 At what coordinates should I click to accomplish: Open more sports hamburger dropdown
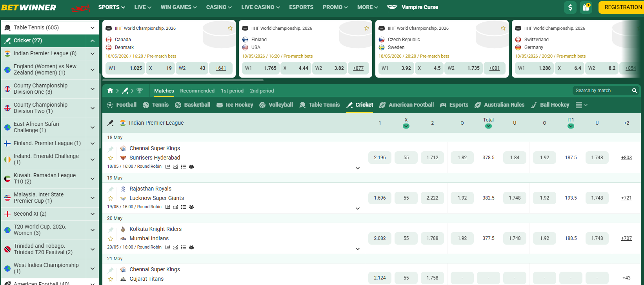point(581,105)
